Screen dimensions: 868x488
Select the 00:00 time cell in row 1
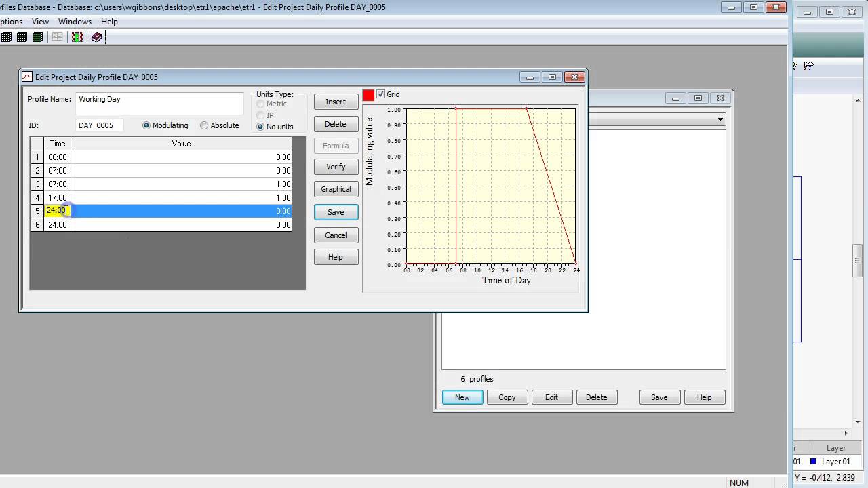(x=58, y=157)
